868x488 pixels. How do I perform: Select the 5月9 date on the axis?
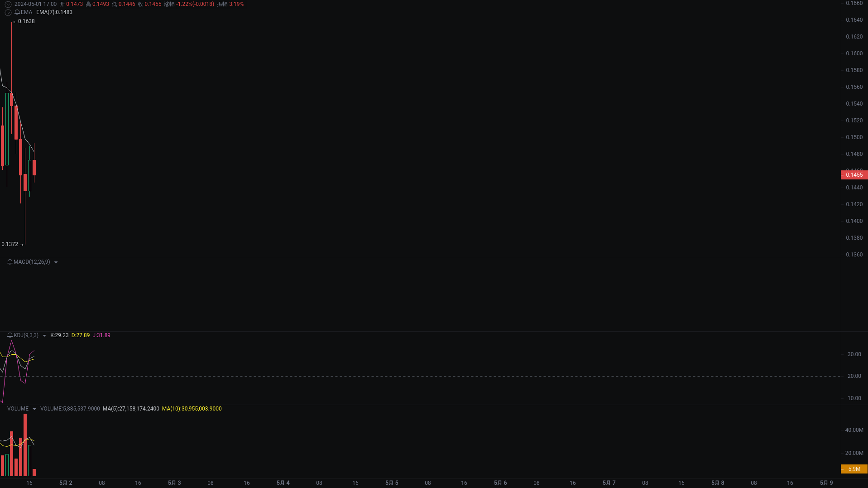click(827, 483)
